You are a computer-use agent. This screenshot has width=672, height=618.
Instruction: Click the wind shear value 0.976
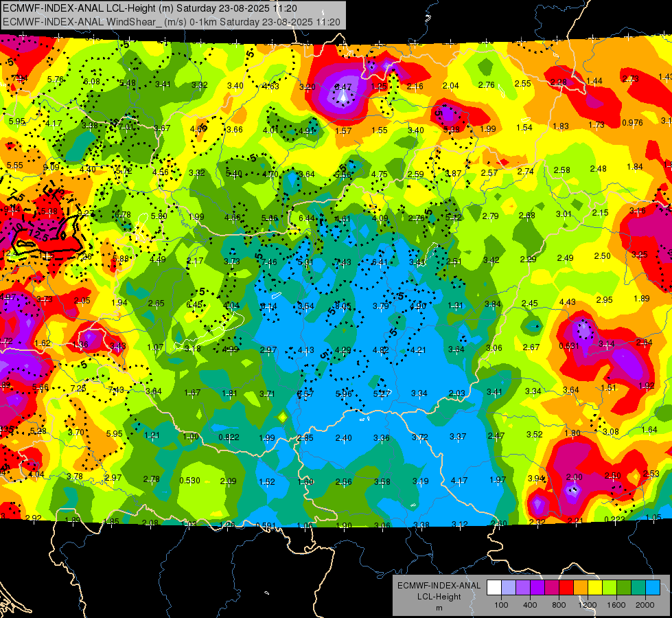click(x=633, y=123)
